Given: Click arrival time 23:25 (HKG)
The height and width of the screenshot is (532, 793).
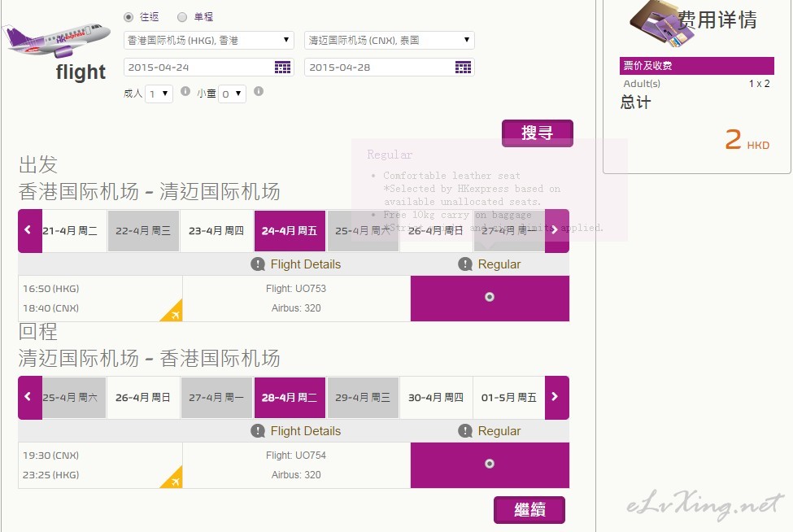Looking at the screenshot, I should [x=50, y=475].
